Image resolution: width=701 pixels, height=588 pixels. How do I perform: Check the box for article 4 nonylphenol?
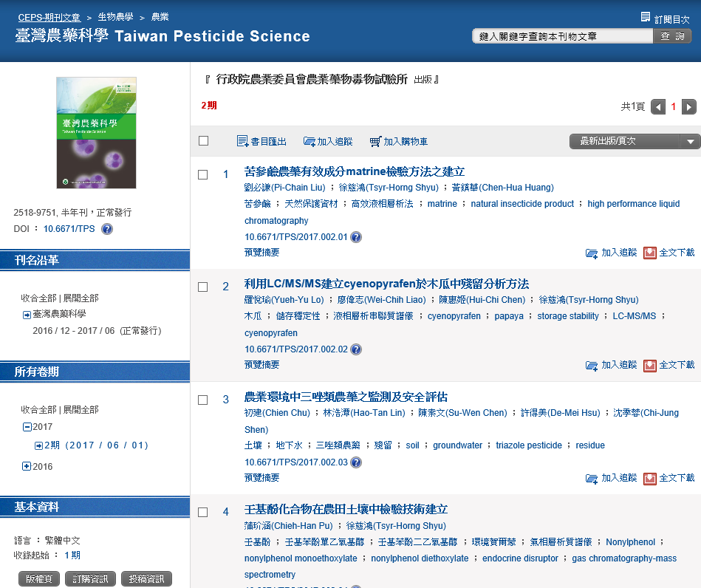click(x=203, y=512)
